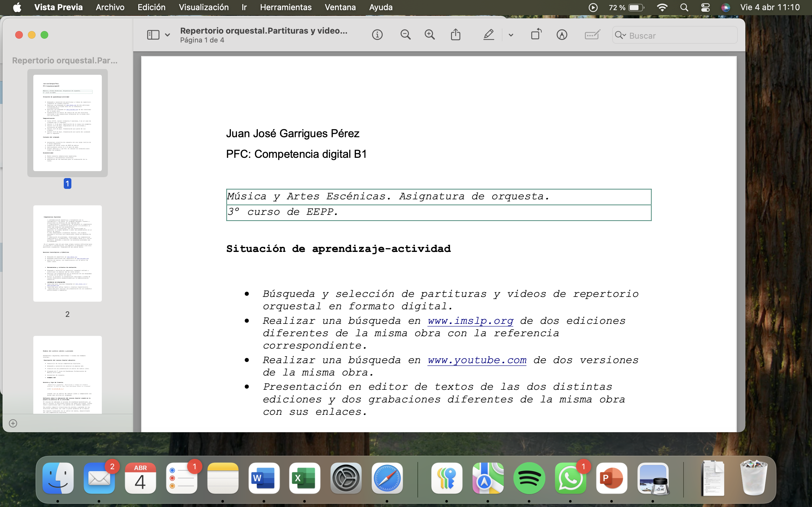Toggle the sidebar view button
The height and width of the screenshot is (507, 812).
(x=153, y=35)
